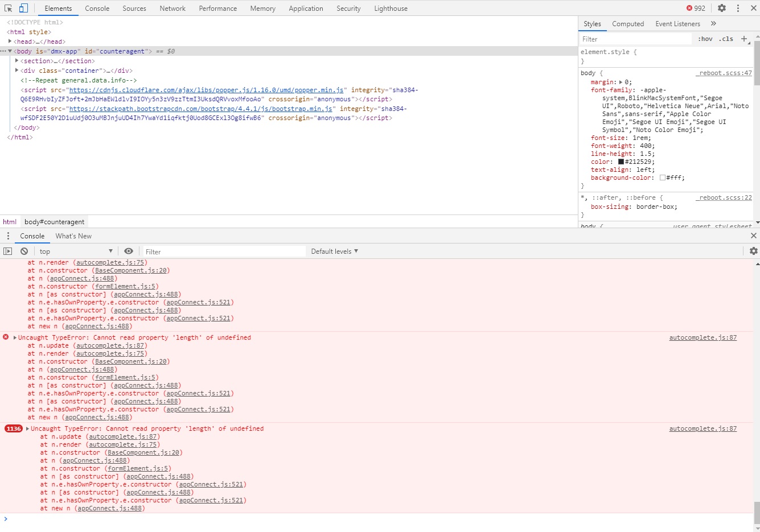
Task: Show the console sidebar
Action: click(7, 251)
